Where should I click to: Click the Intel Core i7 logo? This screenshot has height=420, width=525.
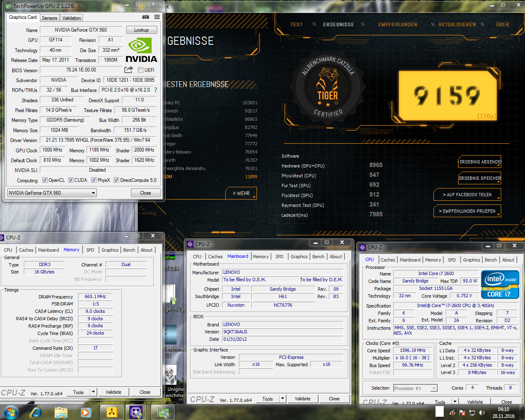(x=500, y=284)
